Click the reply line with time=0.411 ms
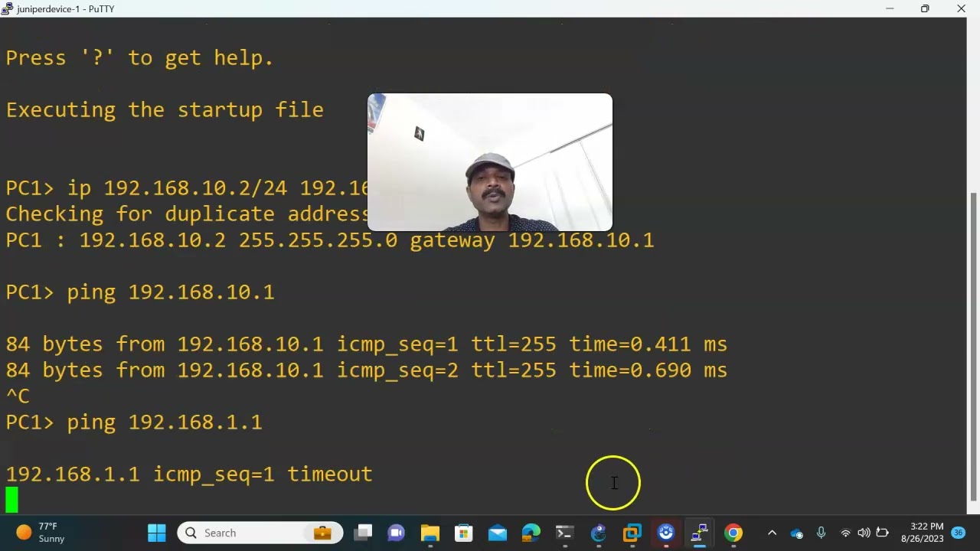The width and height of the screenshot is (980, 551). [x=366, y=344]
